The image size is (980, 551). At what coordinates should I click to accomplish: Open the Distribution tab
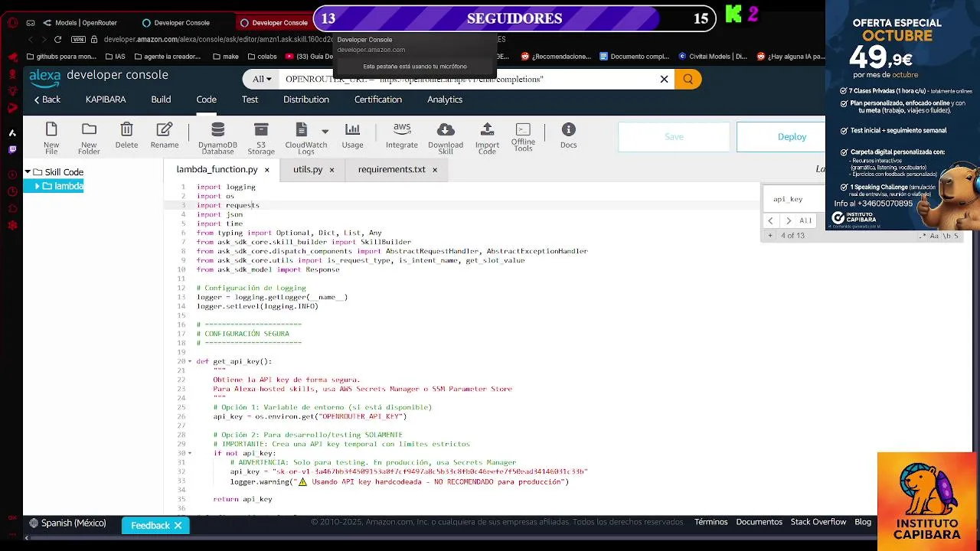click(x=306, y=99)
